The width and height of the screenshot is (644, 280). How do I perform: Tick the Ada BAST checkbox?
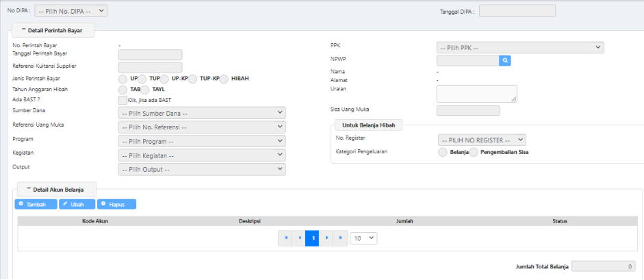click(x=123, y=100)
